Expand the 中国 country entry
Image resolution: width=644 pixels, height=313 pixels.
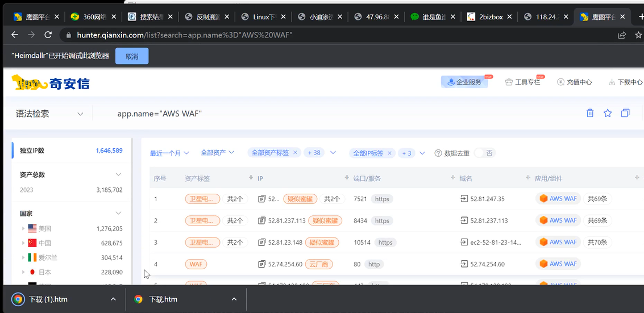point(23,243)
